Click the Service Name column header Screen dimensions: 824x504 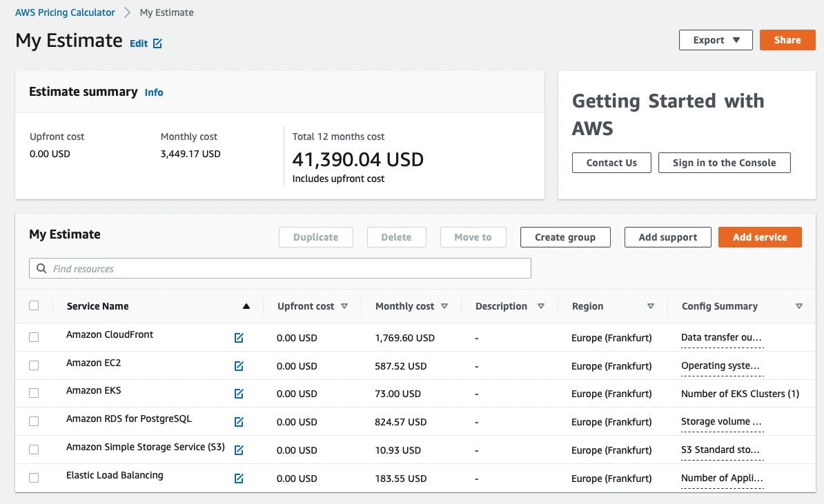coord(98,306)
